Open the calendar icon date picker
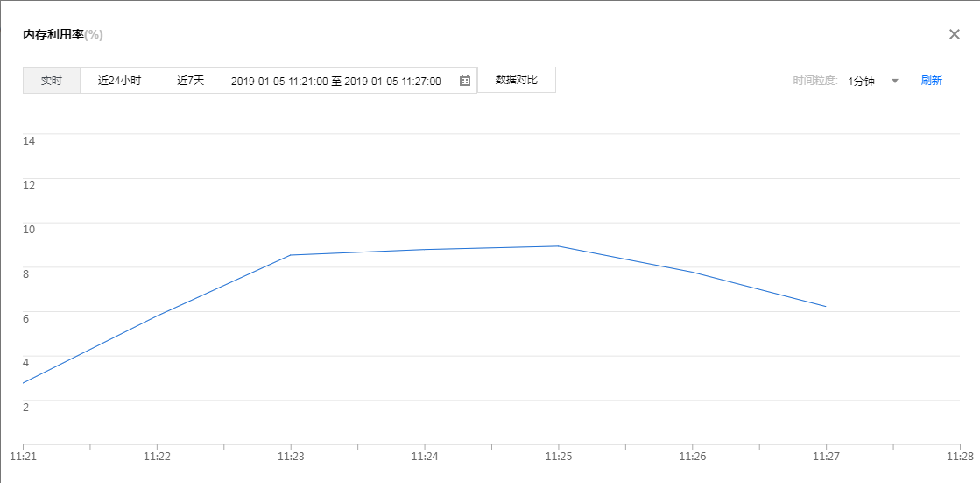 point(465,81)
